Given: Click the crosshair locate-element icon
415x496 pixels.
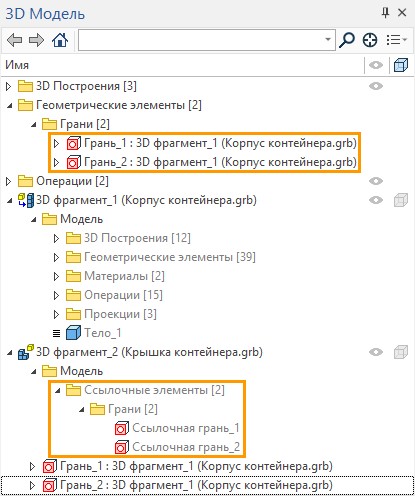Looking at the screenshot, I should (x=370, y=40).
